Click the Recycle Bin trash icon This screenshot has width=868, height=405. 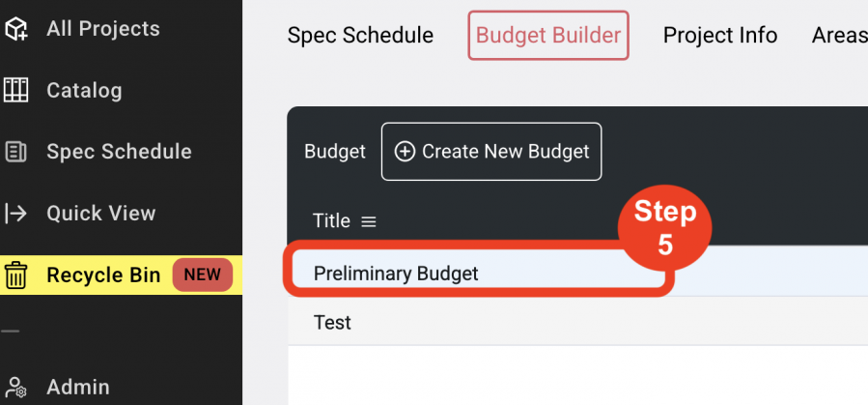[15, 275]
